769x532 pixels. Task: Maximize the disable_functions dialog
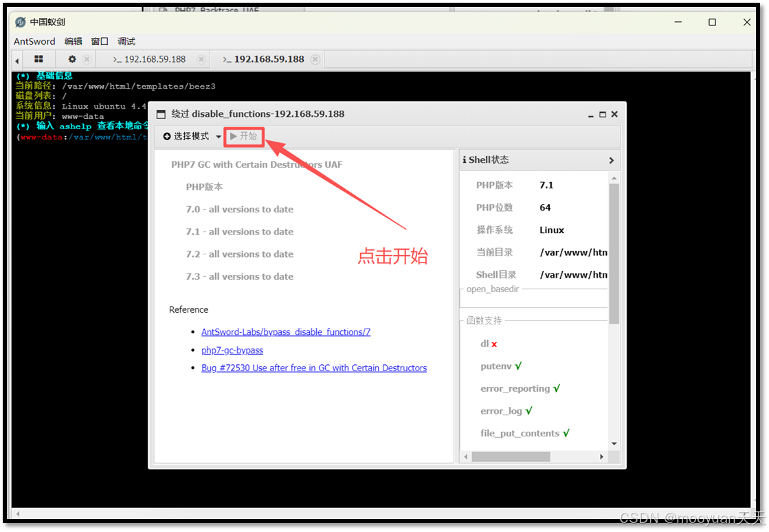(603, 114)
